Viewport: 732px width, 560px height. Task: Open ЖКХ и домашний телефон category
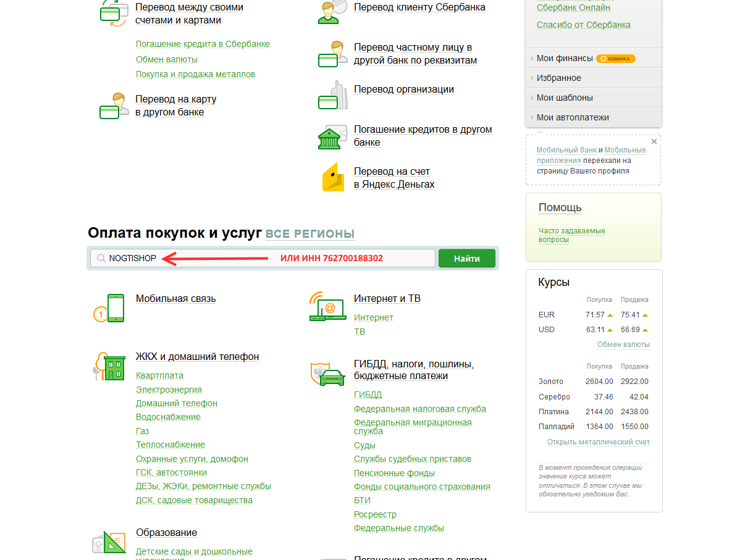click(x=198, y=356)
